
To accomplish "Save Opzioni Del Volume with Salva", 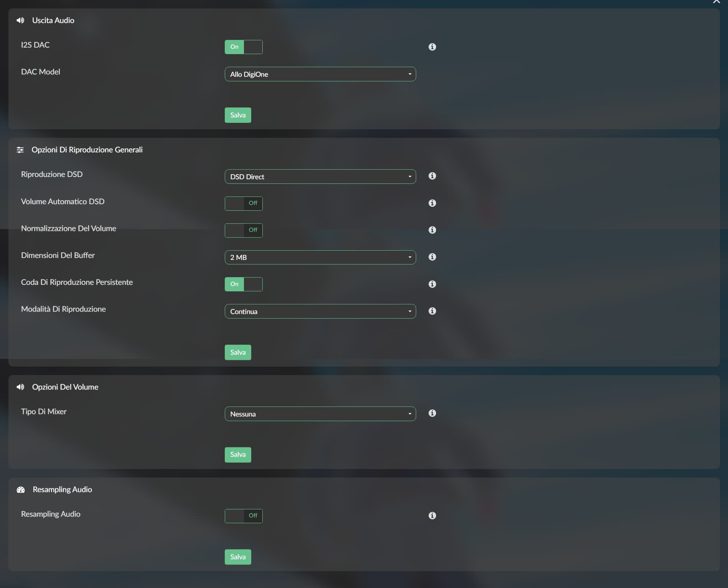I will [238, 454].
